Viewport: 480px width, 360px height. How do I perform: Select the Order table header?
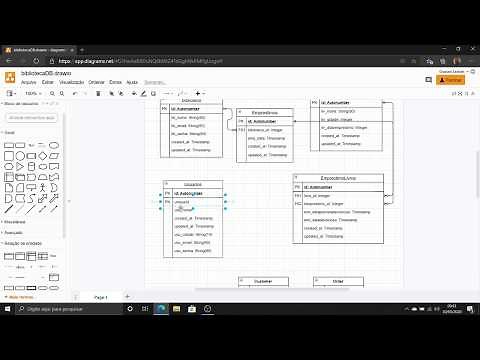click(x=338, y=282)
